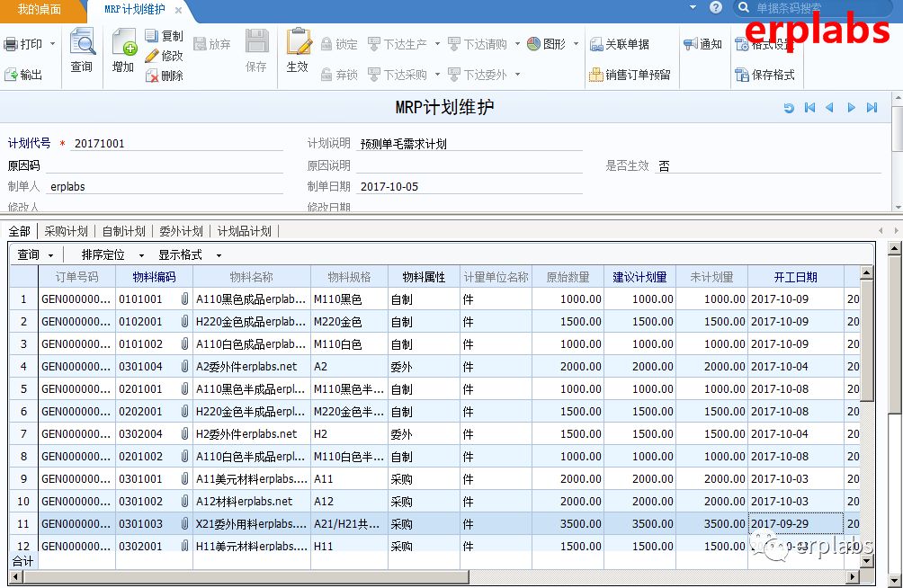This screenshot has height=588, width=903.
Task: Click the 打印 print icon
Action: click(11, 44)
